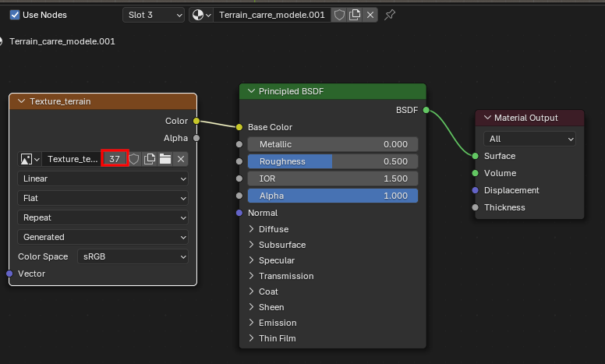The image size is (605, 364).
Task: Unlink the Terrain_carre_modele.001 material
Action: coord(370,15)
